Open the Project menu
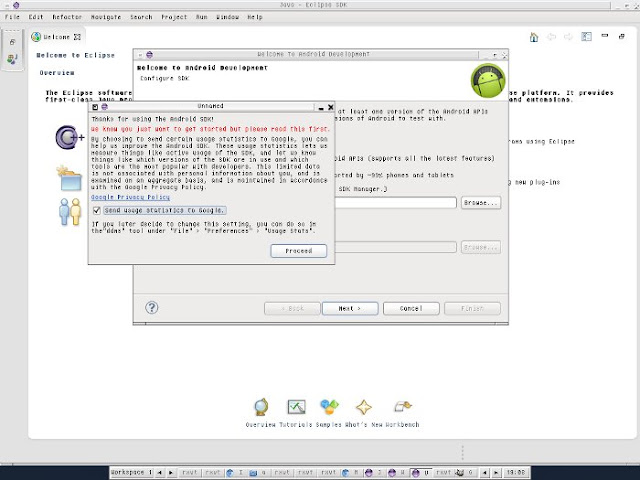The width and height of the screenshot is (640, 480). (174, 17)
